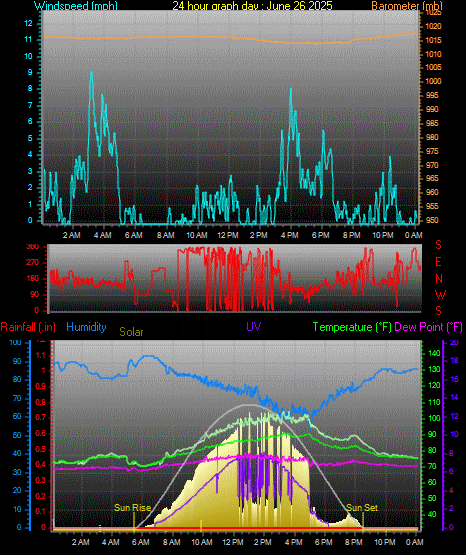The image size is (466, 555).
Task: Click the red "E" compass letter
Action: (x=438, y=262)
